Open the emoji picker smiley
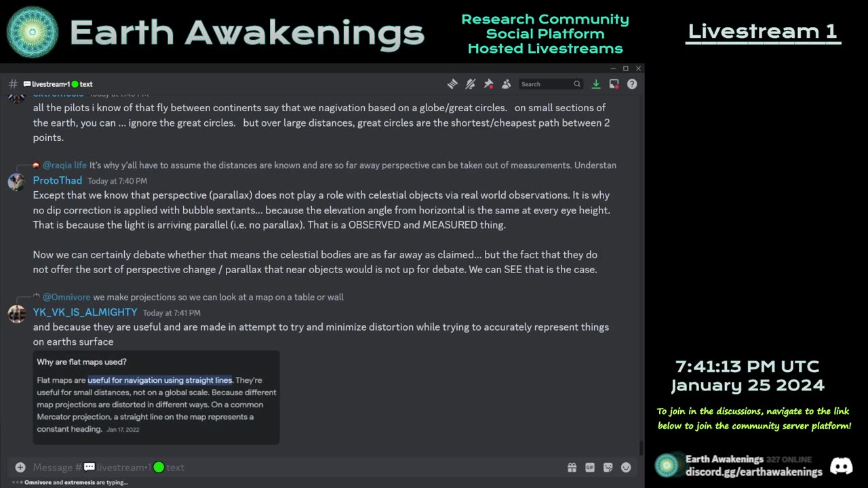This screenshot has width=868, height=488. (x=626, y=467)
